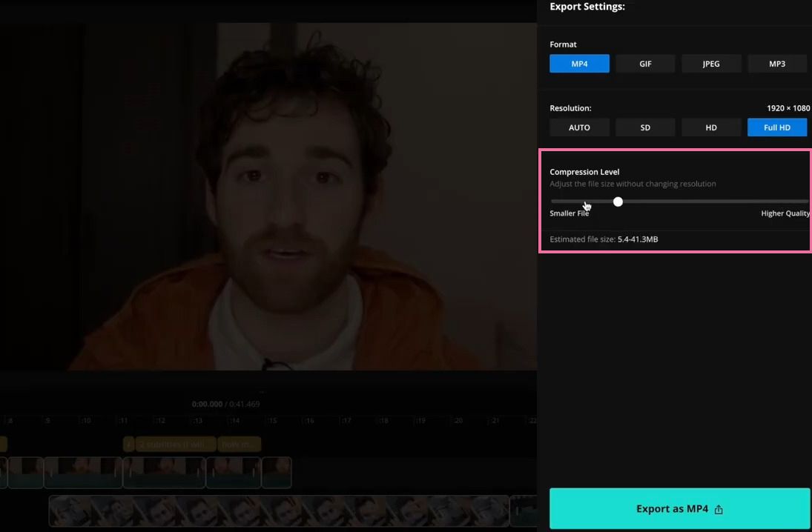Select the 'how m' subtitle clip
The width and height of the screenshot is (812, 532).
click(239, 444)
